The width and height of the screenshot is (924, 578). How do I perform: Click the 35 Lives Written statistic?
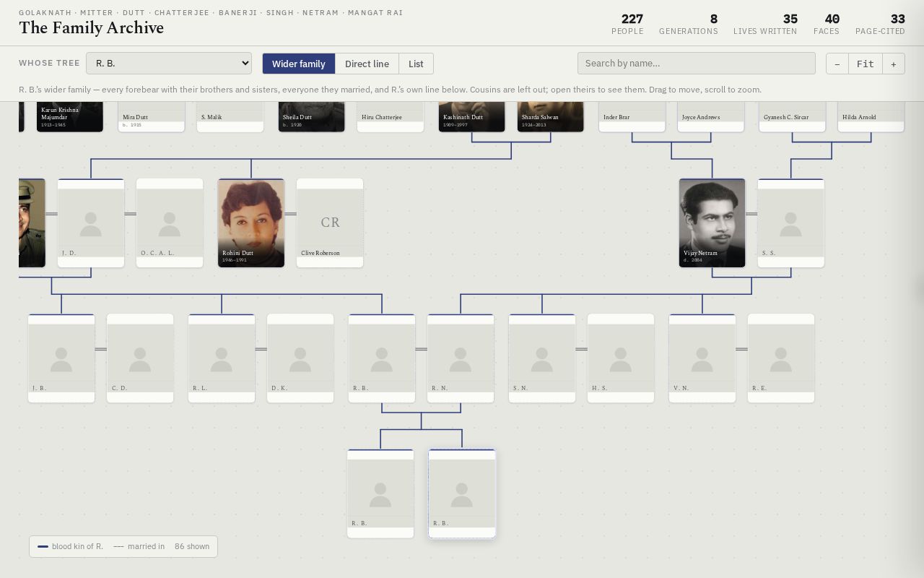765,24
